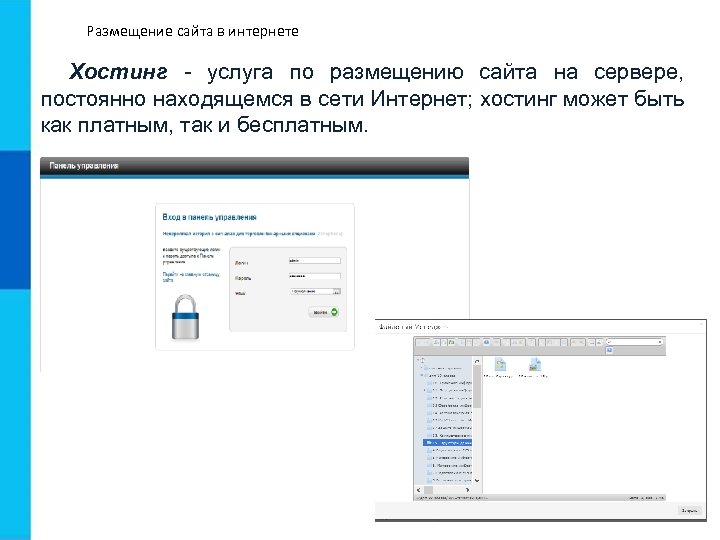This screenshot has width=720, height=540.
Task: Click the folder tree vertical scrollbar thumb
Action: coord(477,387)
